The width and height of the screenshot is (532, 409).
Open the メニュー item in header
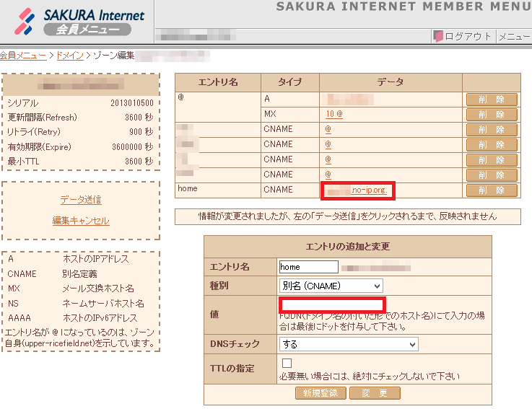[514, 36]
